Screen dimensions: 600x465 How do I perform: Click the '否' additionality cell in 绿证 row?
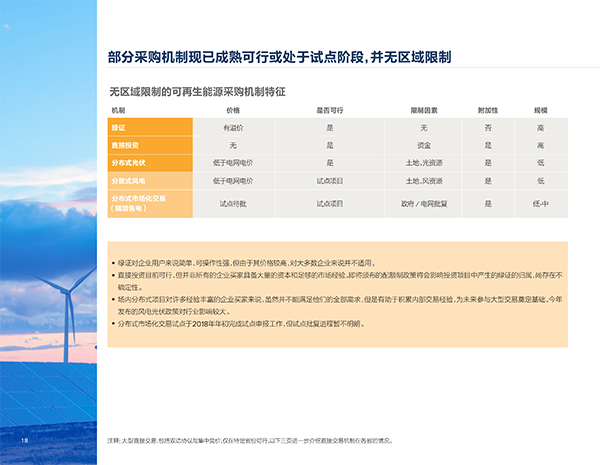tap(488, 127)
